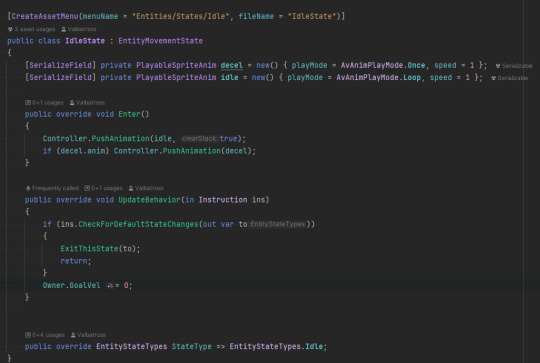Click author Valbatross above UpdateBehavior method
Image resolution: width=540 pixels, height=363 pixels.
(146, 188)
